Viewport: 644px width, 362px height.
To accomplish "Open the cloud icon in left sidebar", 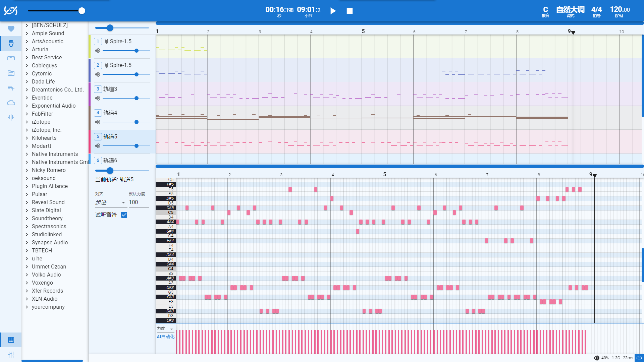I will 11,103.
